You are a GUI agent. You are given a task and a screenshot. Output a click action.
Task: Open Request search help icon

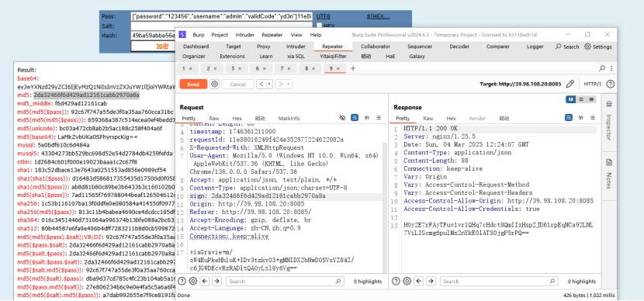(182, 282)
